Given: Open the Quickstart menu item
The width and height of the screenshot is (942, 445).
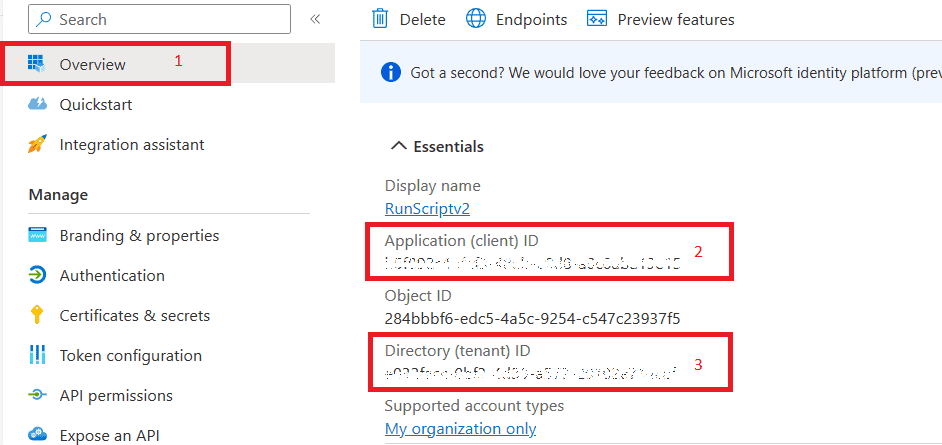Looking at the screenshot, I should click(x=95, y=104).
